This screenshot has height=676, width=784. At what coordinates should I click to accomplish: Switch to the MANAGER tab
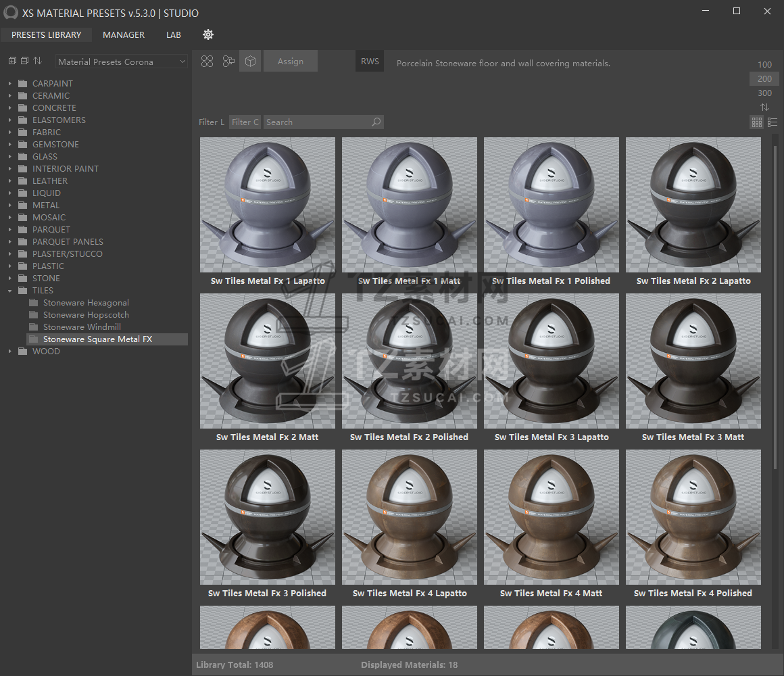click(124, 34)
